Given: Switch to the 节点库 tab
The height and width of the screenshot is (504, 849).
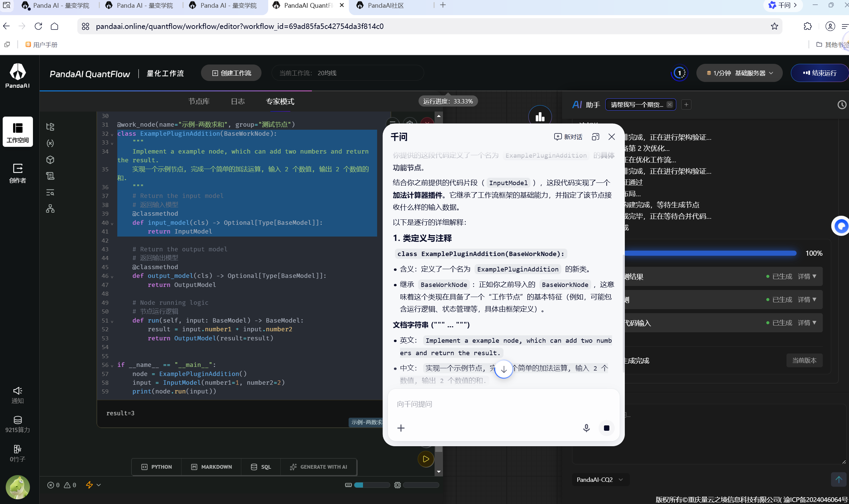Looking at the screenshot, I should coord(199,101).
